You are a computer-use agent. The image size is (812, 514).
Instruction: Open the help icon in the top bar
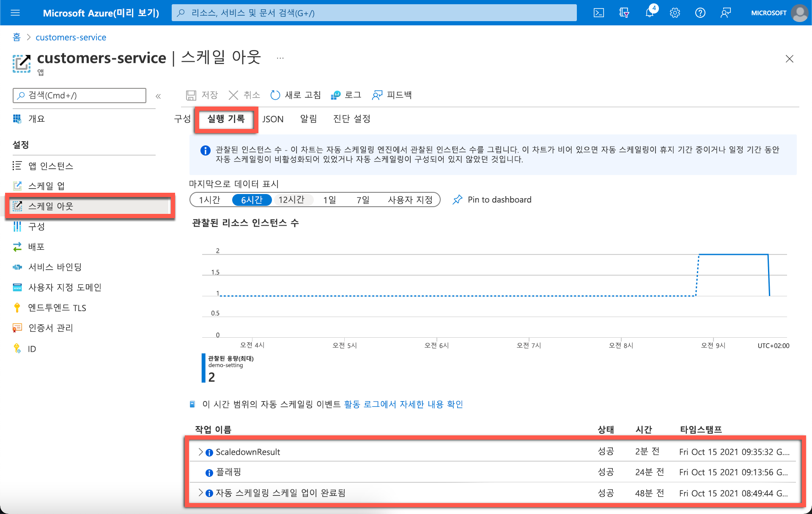coord(700,13)
